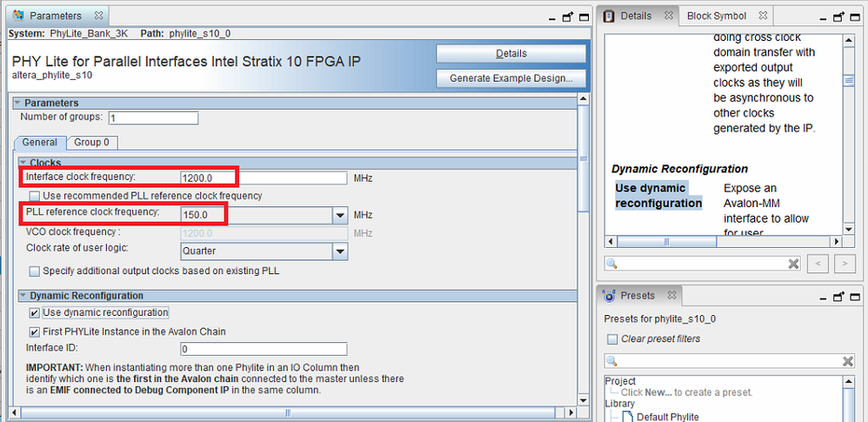Select the Details panel tab
This screenshot has height=422, width=868.
point(638,16)
